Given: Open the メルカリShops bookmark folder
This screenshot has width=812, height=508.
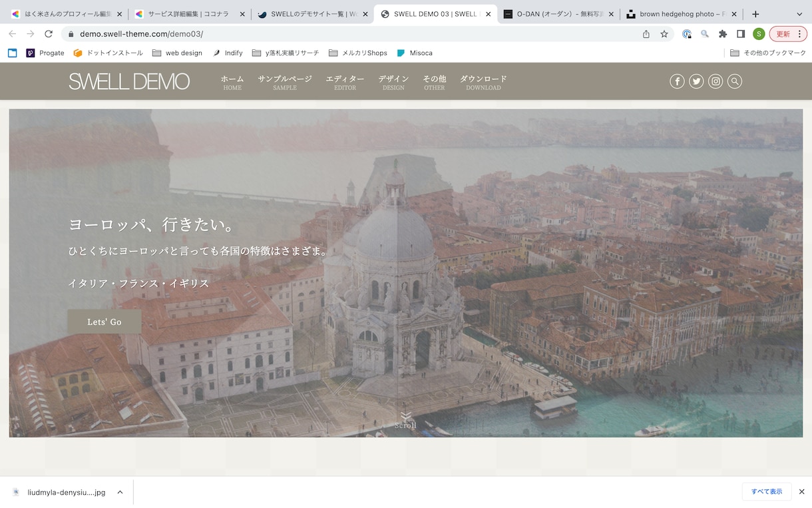Looking at the screenshot, I should tap(358, 53).
